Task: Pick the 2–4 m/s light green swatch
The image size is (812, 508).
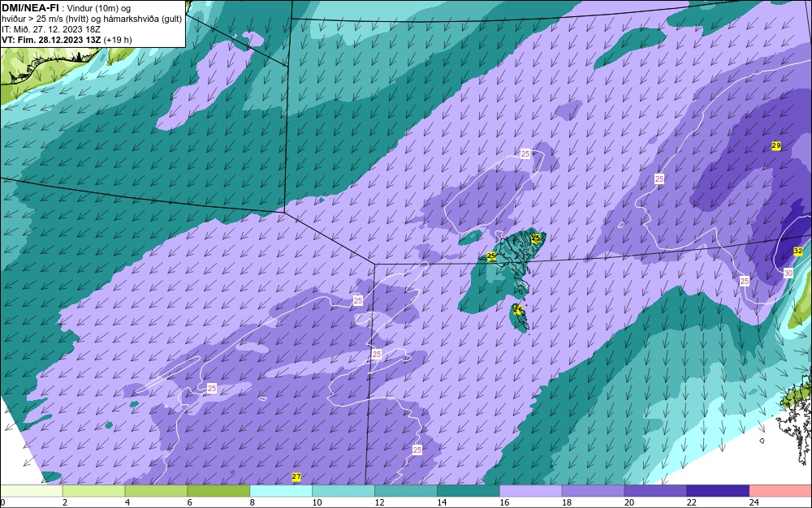Action: click(x=93, y=491)
